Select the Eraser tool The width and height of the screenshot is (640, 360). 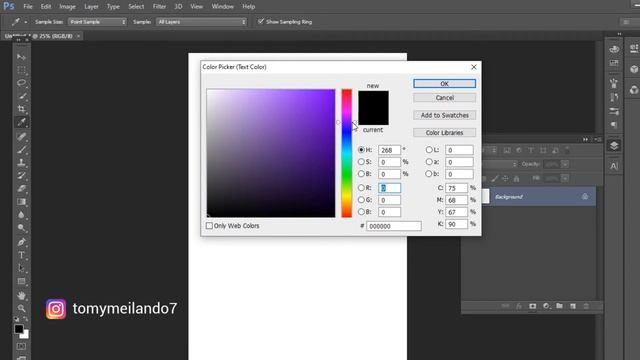21,189
